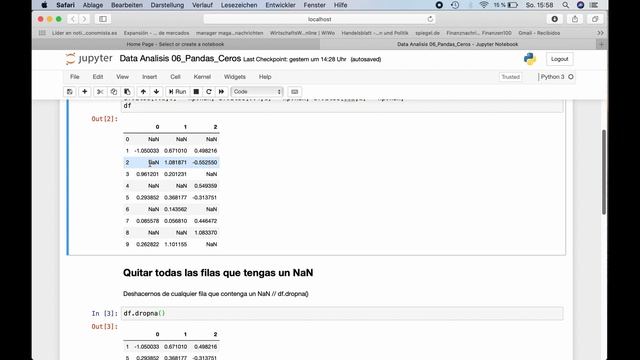Restart the kernel with circular arrow
This screenshot has height=360, width=640.
209,92
